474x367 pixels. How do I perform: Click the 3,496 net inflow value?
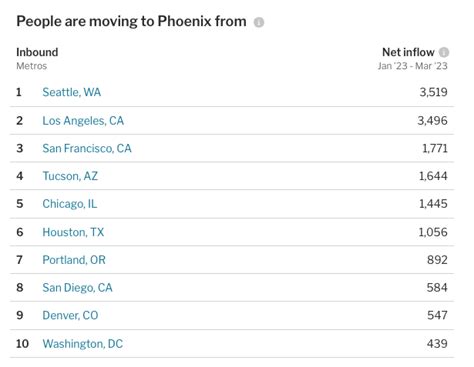pos(432,121)
